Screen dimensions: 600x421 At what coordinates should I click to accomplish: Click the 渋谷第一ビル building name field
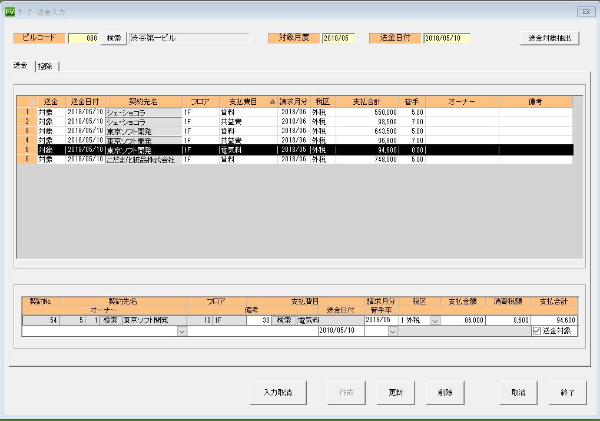coord(189,38)
